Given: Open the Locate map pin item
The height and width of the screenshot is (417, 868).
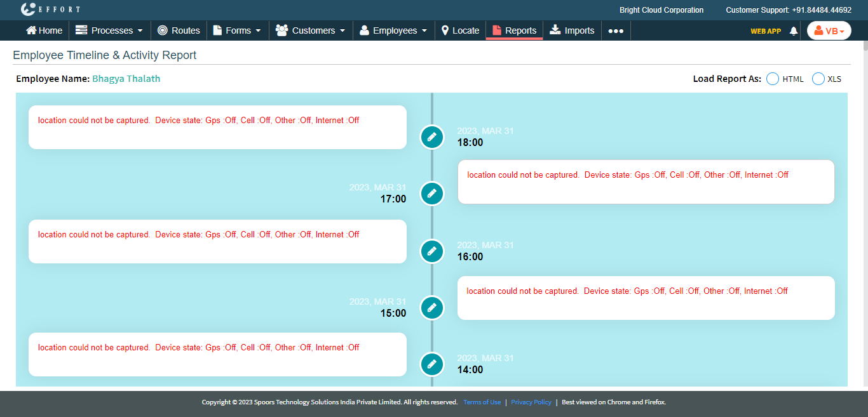Looking at the screenshot, I should 460,30.
